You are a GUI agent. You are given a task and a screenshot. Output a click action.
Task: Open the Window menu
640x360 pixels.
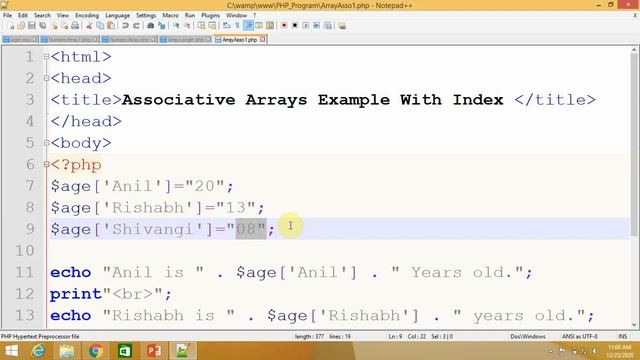[236, 16]
